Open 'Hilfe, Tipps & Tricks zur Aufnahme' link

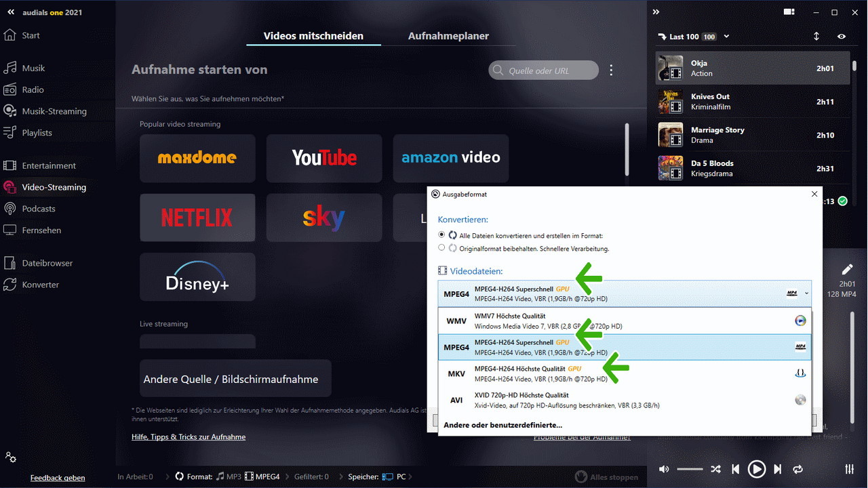(x=189, y=437)
